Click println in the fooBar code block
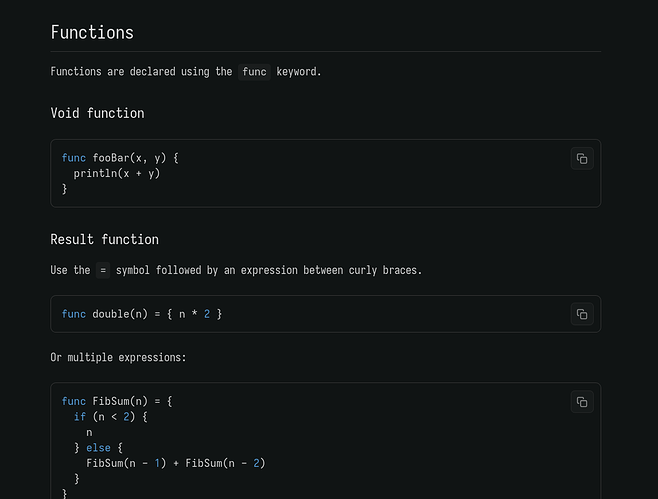 pos(95,173)
